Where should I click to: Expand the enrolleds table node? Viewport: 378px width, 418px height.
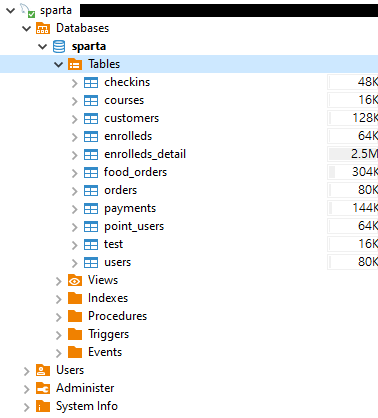click(x=75, y=137)
